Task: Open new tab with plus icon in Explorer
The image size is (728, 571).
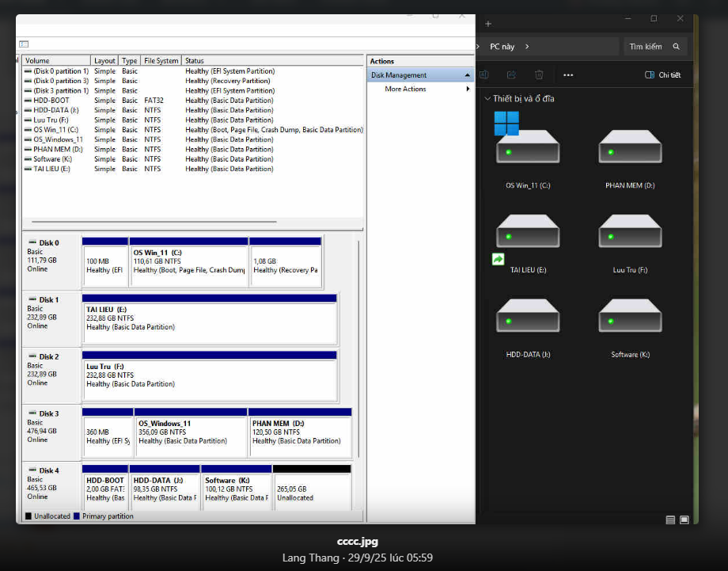Action: point(488,24)
